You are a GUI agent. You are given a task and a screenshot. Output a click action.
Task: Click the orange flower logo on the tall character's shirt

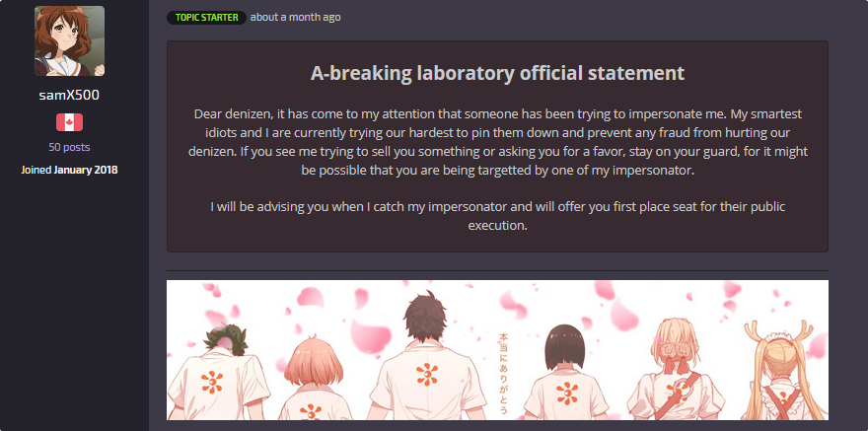427,375
